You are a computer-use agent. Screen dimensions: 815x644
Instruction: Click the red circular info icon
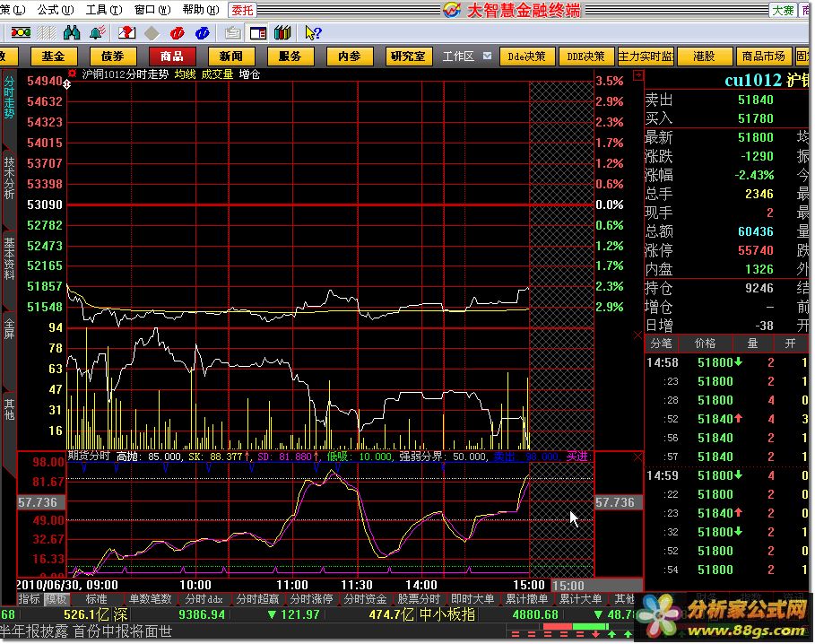point(178,33)
